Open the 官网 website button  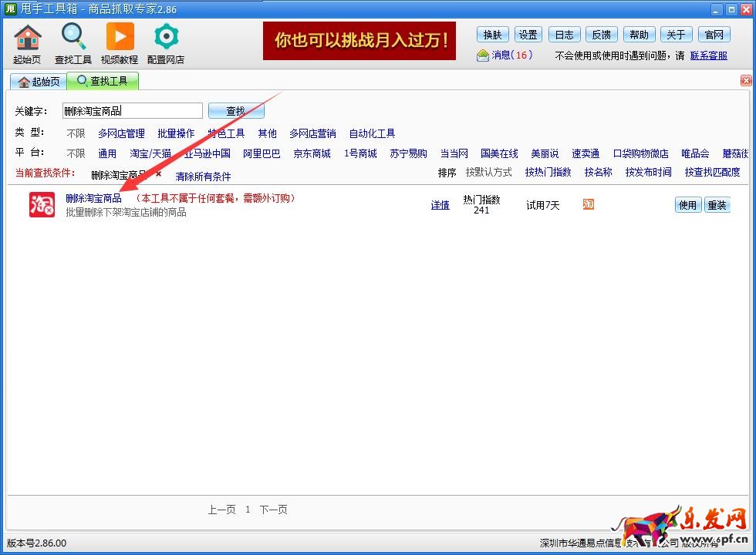pos(714,35)
